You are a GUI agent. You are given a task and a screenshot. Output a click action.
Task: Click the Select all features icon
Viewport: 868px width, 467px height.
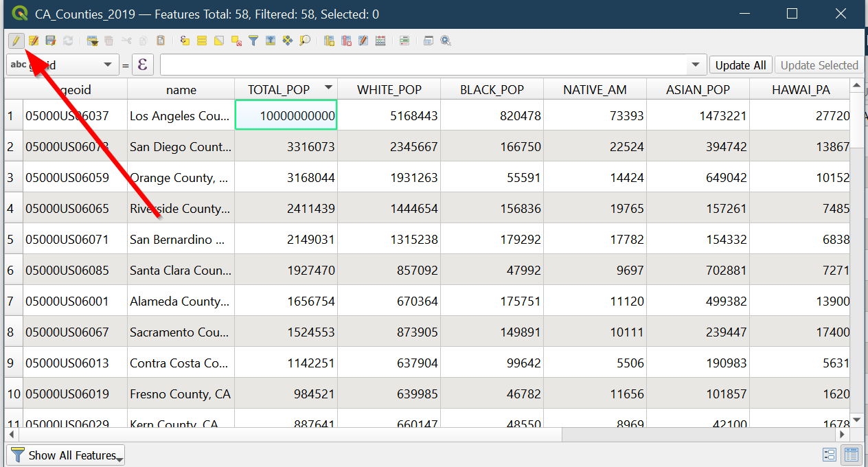202,41
